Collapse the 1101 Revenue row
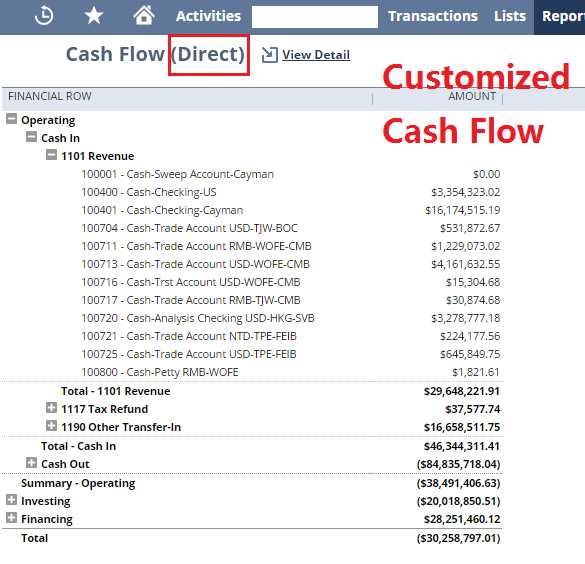This screenshot has height=564, width=585. [51, 154]
